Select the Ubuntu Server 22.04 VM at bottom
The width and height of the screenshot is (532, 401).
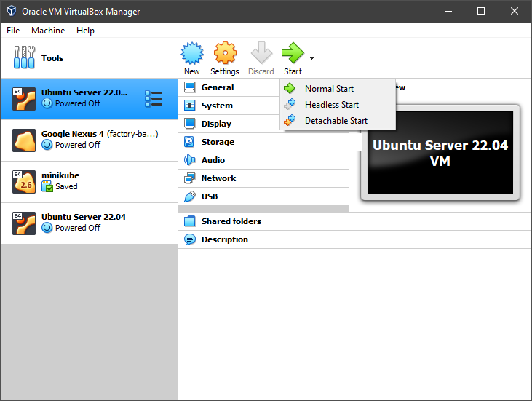tap(89, 223)
